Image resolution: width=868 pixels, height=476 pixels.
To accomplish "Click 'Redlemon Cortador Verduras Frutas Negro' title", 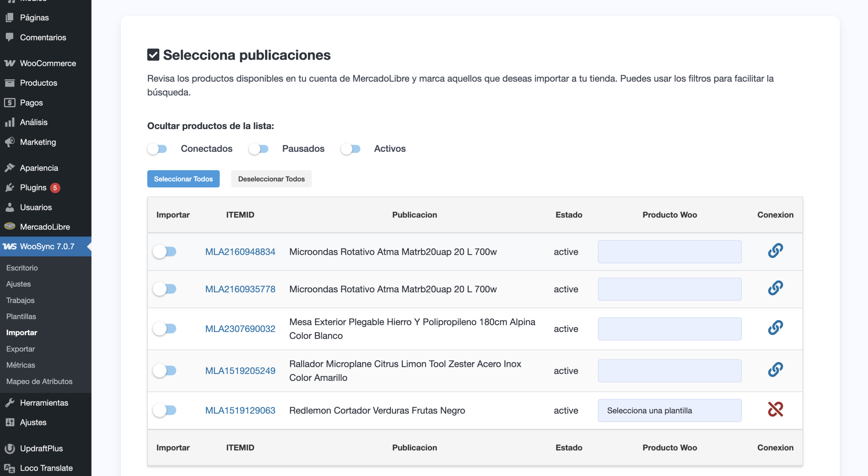I will pos(377,410).
